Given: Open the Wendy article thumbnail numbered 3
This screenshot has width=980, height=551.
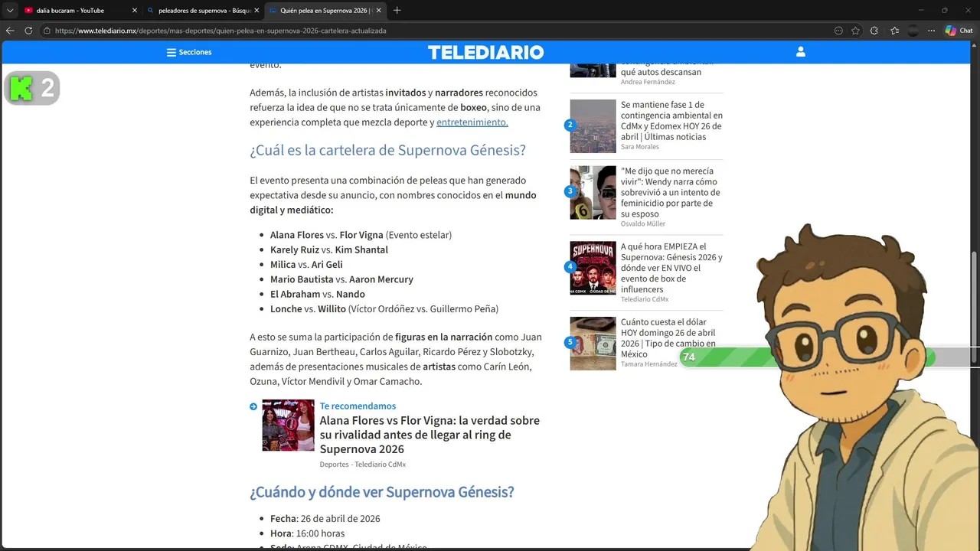Looking at the screenshot, I should (x=593, y=193).
